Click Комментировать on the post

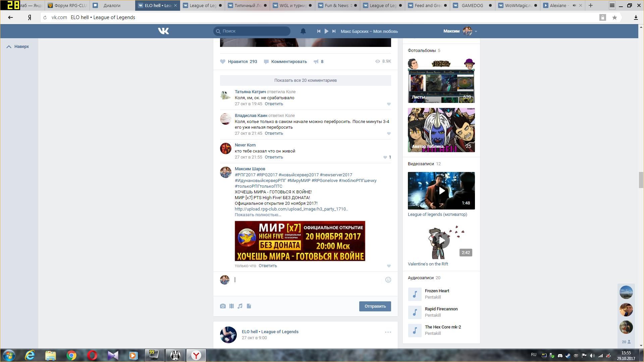[x=285, y=62]
